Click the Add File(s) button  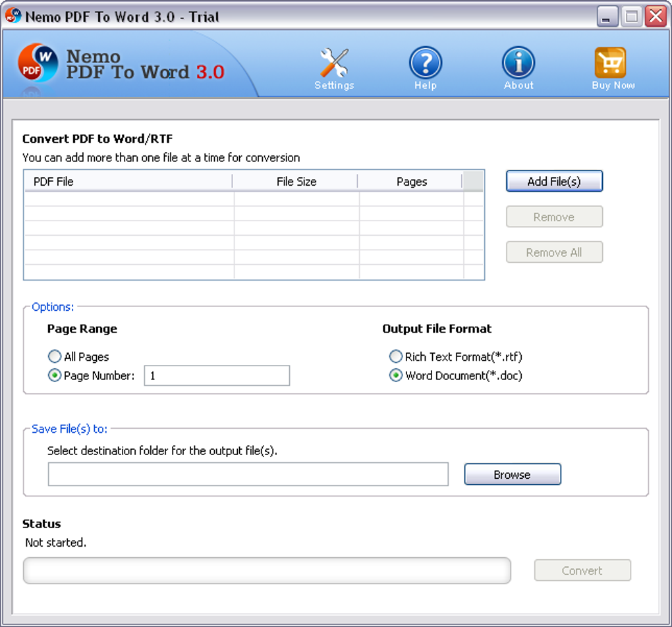[554, 181]
